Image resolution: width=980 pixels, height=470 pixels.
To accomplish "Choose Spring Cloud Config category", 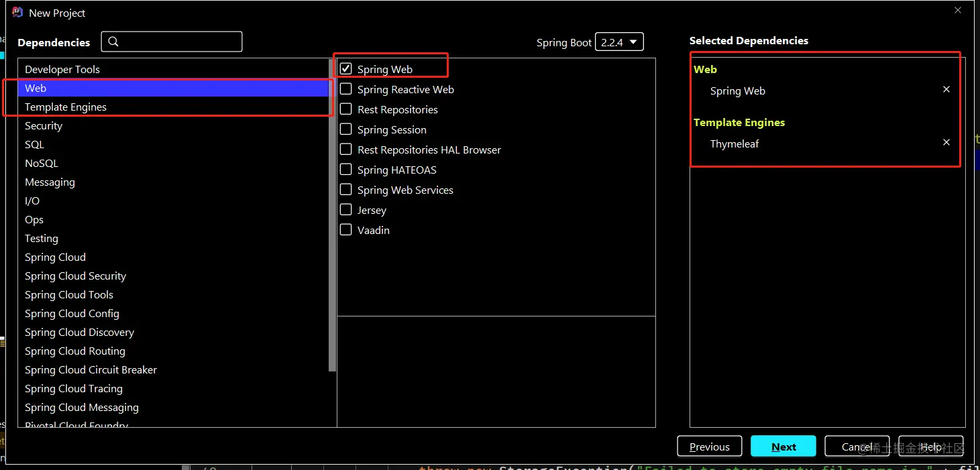I will pos(173,313).
